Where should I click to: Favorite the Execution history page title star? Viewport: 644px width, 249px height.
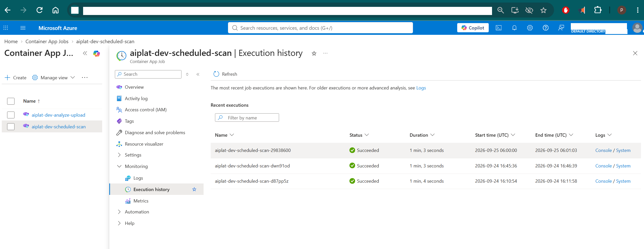coord(314,53)
